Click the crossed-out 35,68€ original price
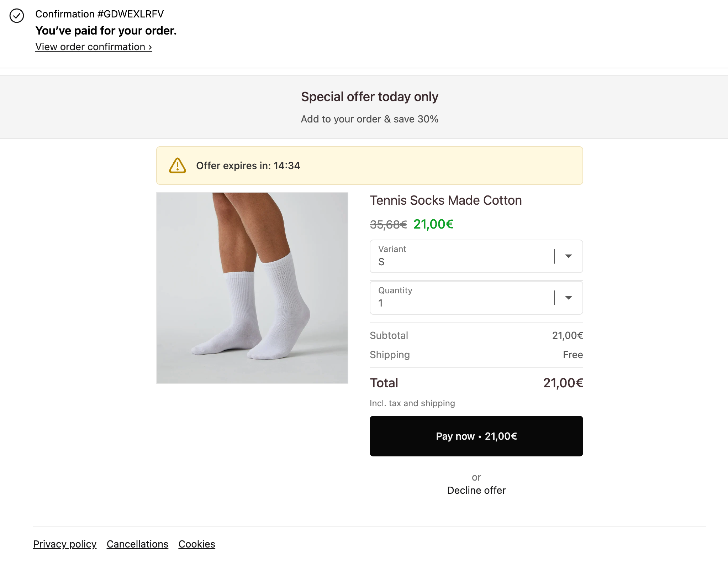The width and height of the screenshot is (728, 581). pyautogui.click(x=388, y=225)
